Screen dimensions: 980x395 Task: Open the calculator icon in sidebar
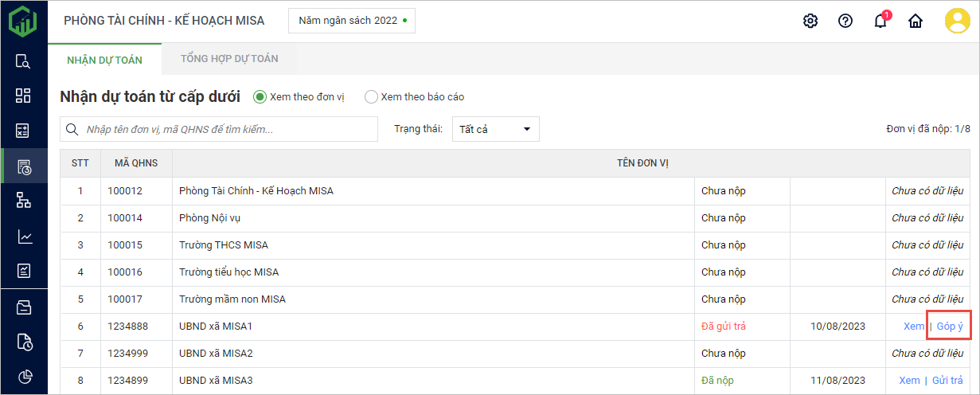[x=23, y=131]
